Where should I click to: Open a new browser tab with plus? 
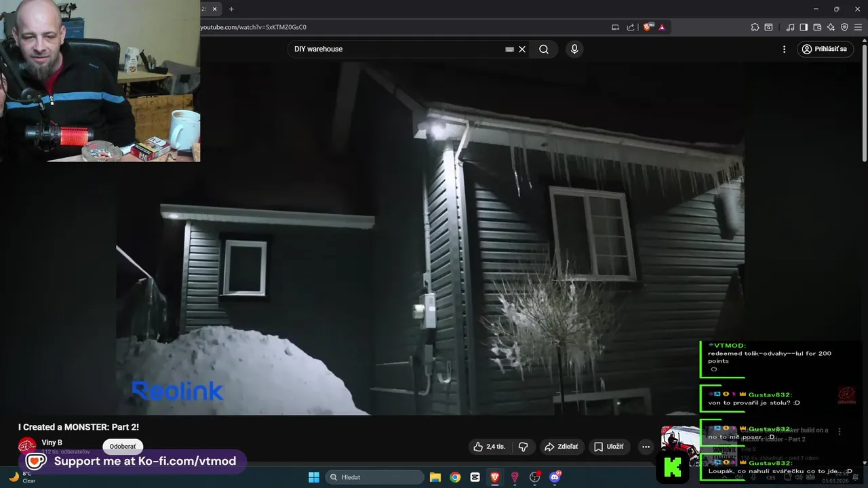[x=231, y=9]
